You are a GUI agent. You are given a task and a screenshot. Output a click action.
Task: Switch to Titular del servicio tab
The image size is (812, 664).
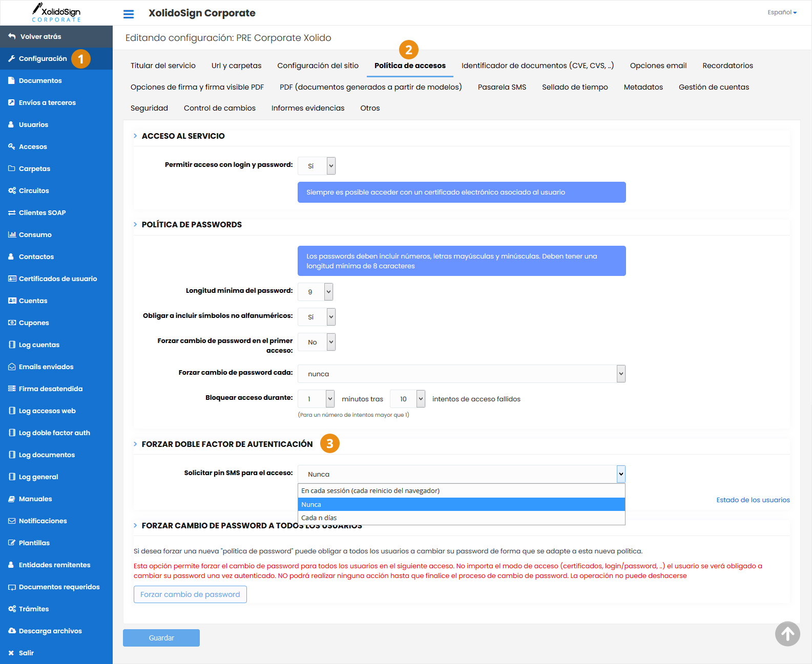pyautogui.click(x=163, y=66)
